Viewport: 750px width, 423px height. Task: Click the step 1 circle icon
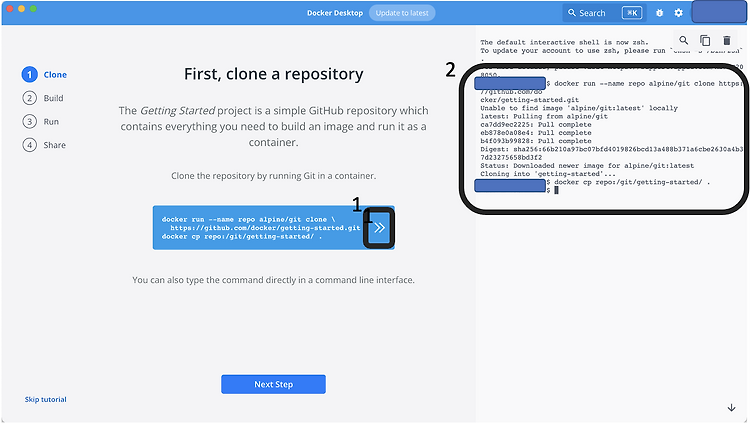coord(29,74)
